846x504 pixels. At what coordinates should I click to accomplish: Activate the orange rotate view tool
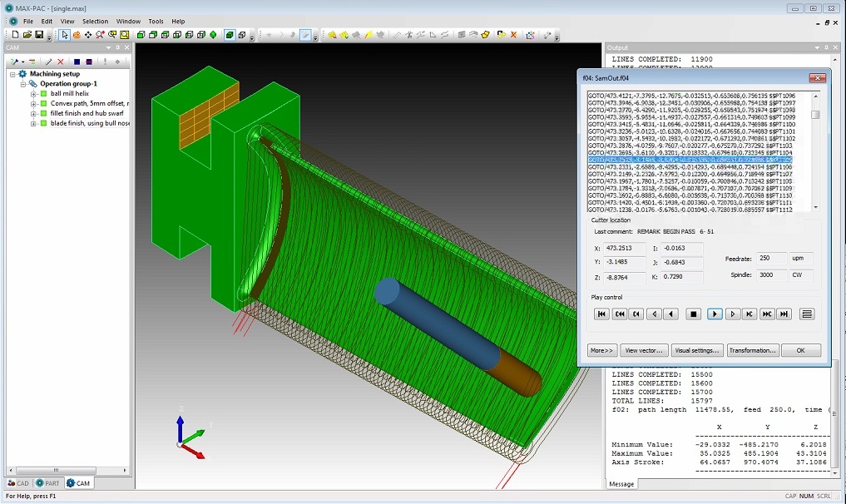[77, 35]
